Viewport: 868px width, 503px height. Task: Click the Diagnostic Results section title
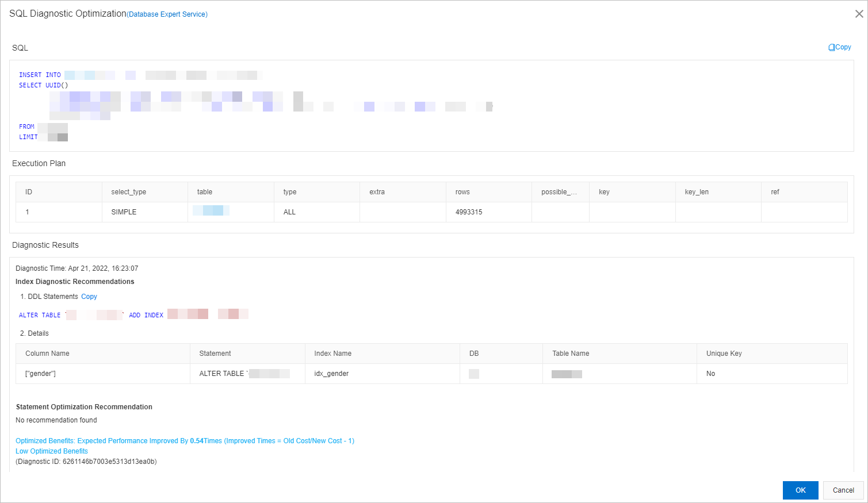(45, 245)
